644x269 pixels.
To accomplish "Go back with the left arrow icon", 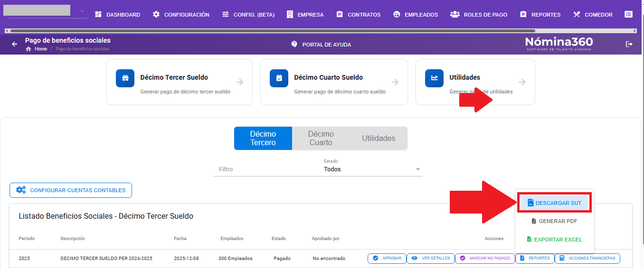I will [x=15, y=44].
